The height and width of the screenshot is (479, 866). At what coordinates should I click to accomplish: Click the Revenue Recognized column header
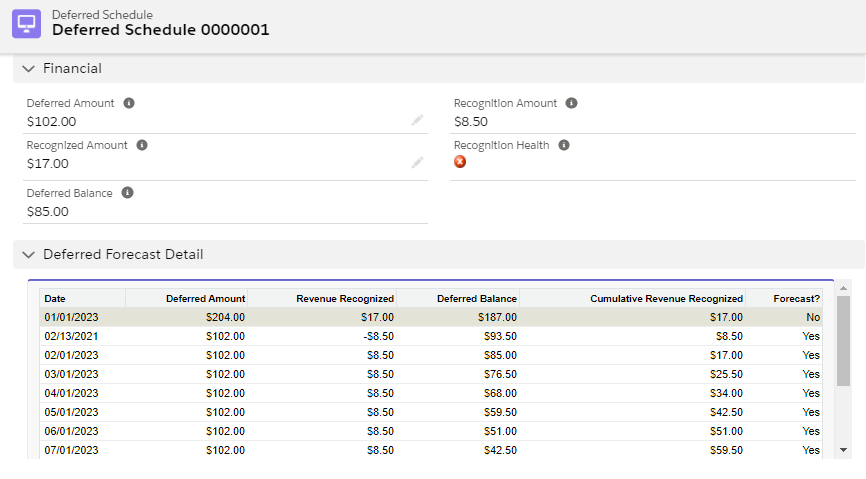pyautogui.click(x=322, y=298)
